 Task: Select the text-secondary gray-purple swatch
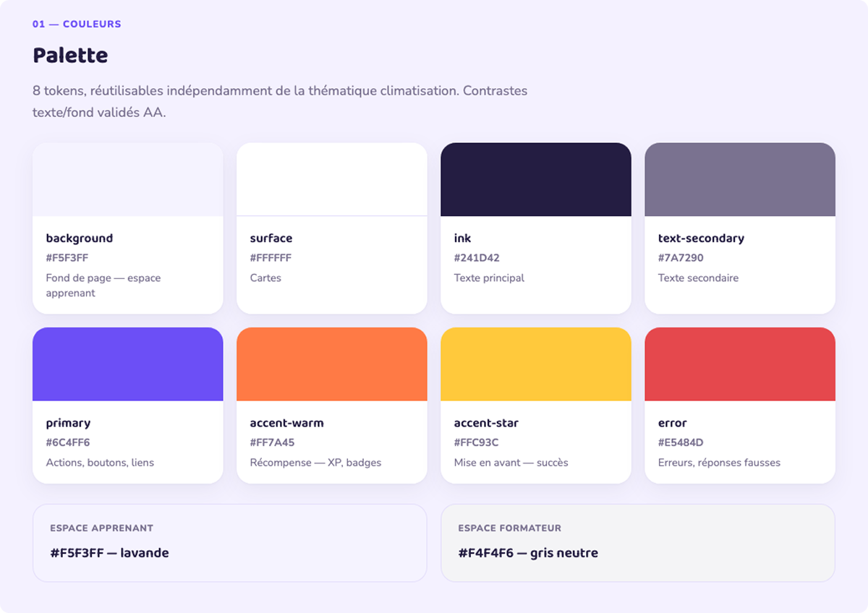(740, 179)
